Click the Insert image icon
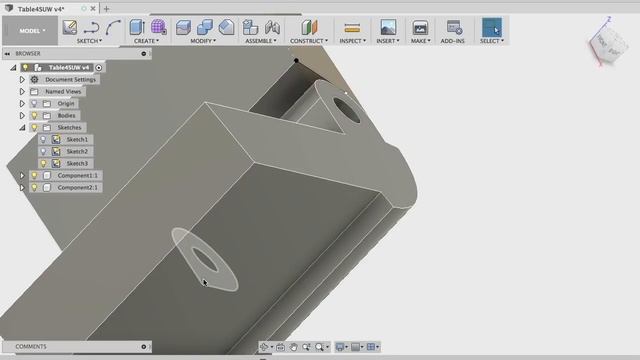This screenshot has width=640, height=360. (x=388, y=27)
